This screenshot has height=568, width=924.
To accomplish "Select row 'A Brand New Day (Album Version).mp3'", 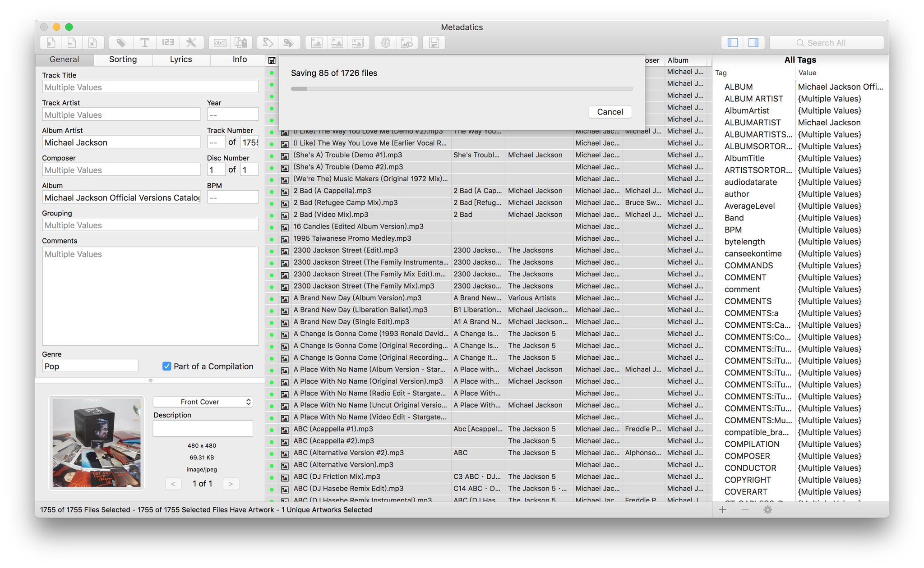I will (x=488, y=298).
